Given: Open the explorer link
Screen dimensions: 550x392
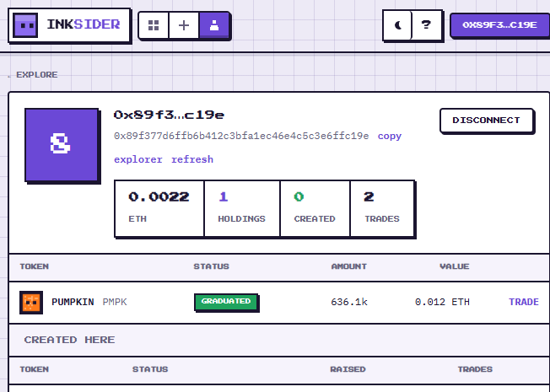Looking at the screenshot, I should point(138,159).
